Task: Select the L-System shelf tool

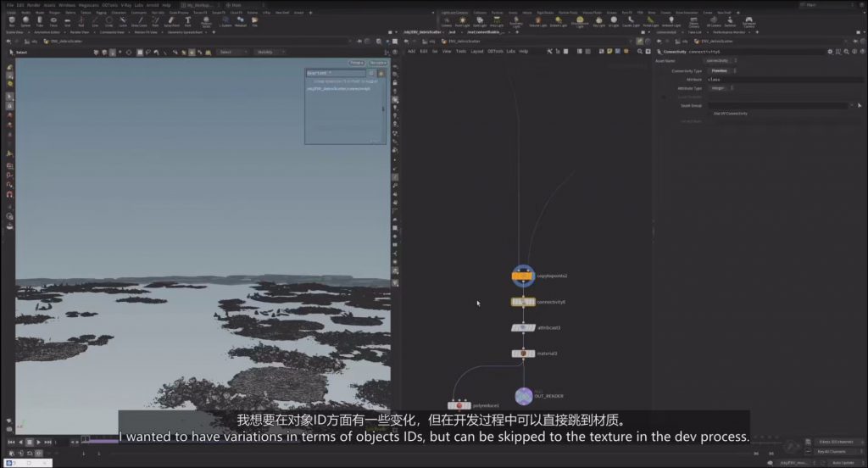Action: click(225, 21)
